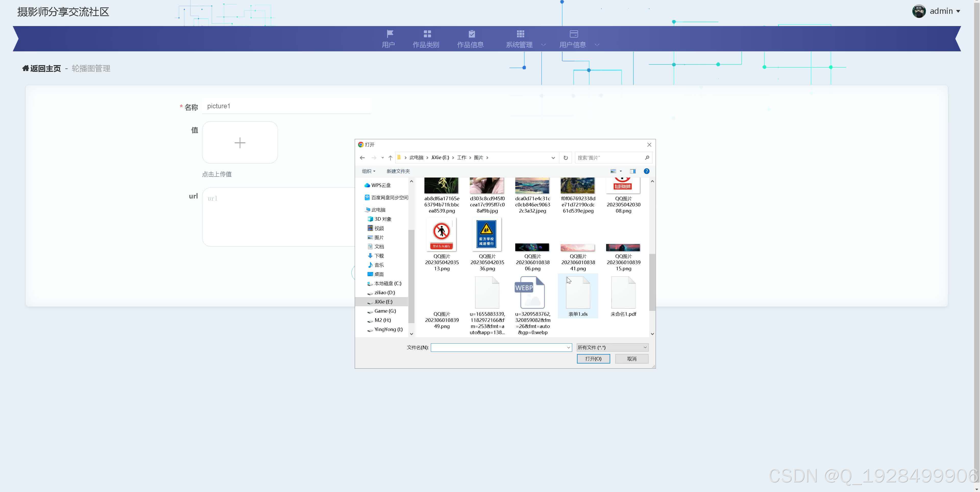Screen dimensions: 980x492
Task: Click the 用户 flag icon in navbar
Action: pyautogui.click(x=389, y=34)
